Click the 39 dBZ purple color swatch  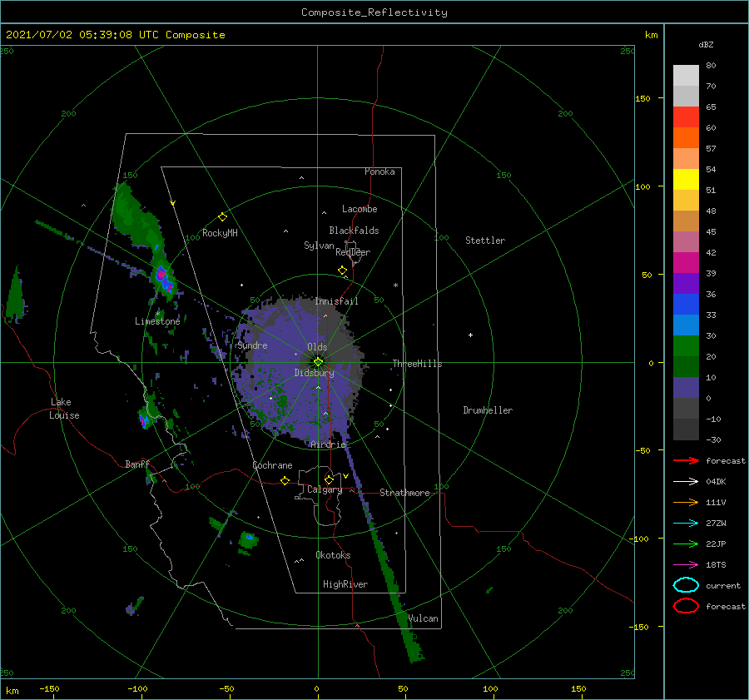pyautogui.click(x=686, y=283)
